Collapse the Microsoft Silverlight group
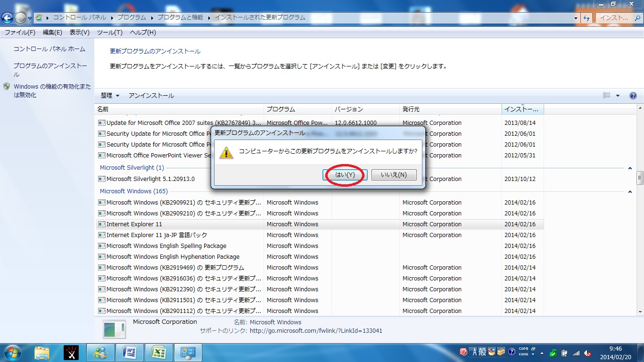 pyautogui.click(x=630, y=168)
